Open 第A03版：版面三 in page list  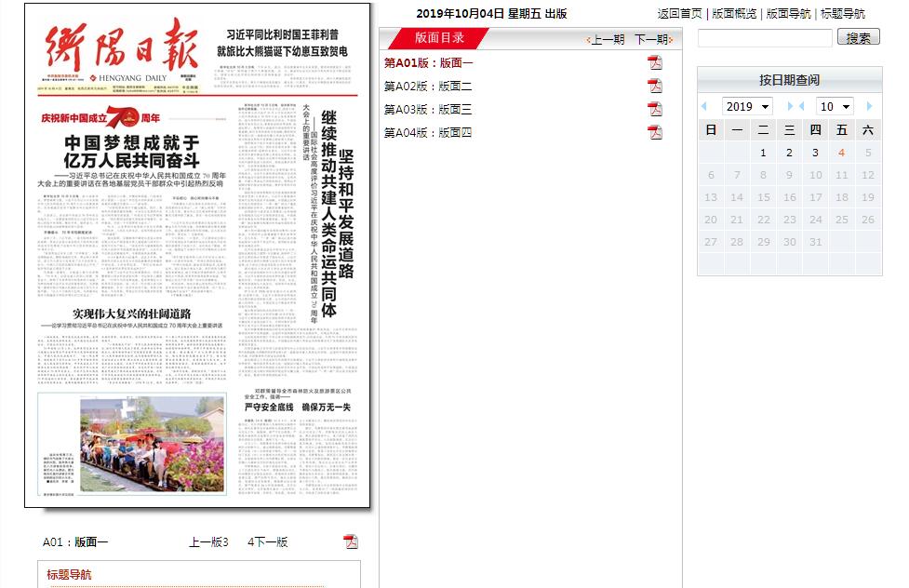coord(428,109)
